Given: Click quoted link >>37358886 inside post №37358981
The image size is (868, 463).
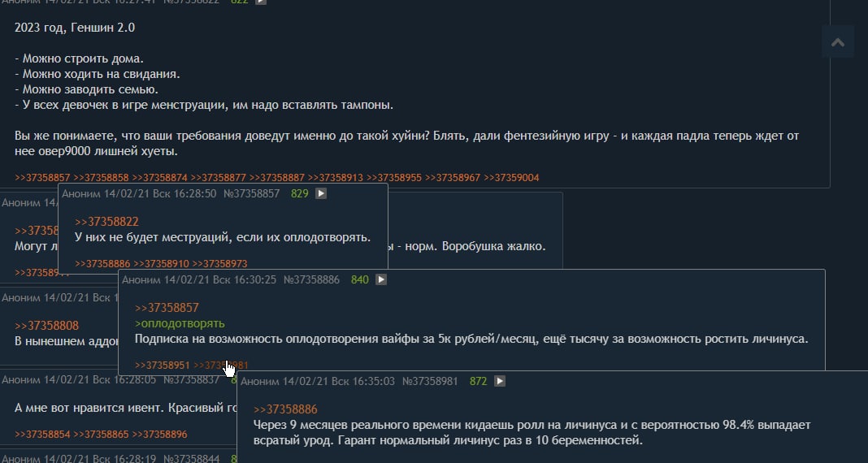Looking at the screenshot, I should click(285, 409).
